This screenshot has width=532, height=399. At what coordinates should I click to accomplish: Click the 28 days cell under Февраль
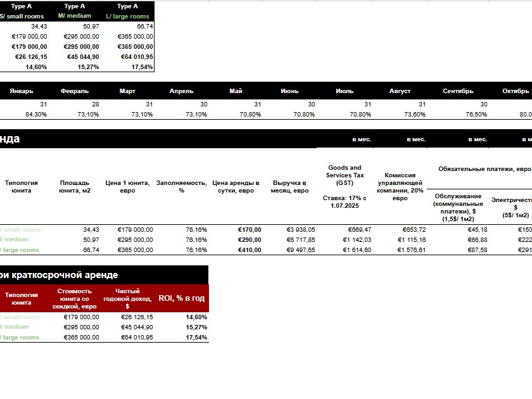point(96,104)
